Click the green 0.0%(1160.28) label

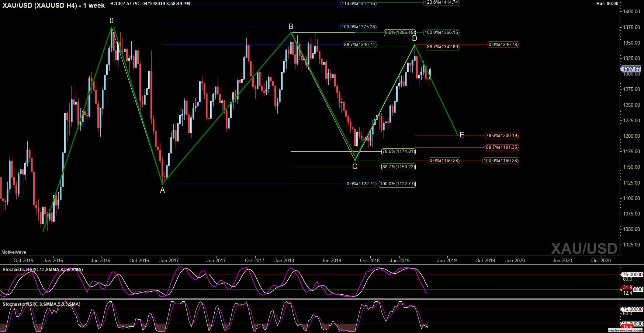[444, 161]
